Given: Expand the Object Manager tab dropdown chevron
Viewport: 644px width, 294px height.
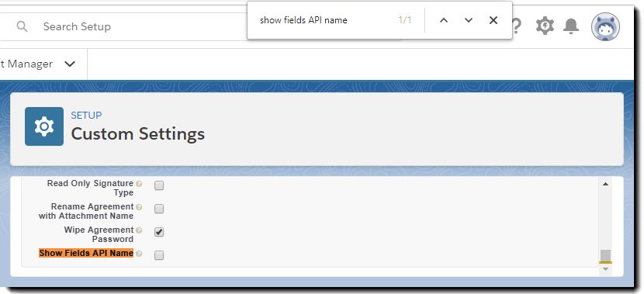Looking at the screenshot, I should pos(70,64).
